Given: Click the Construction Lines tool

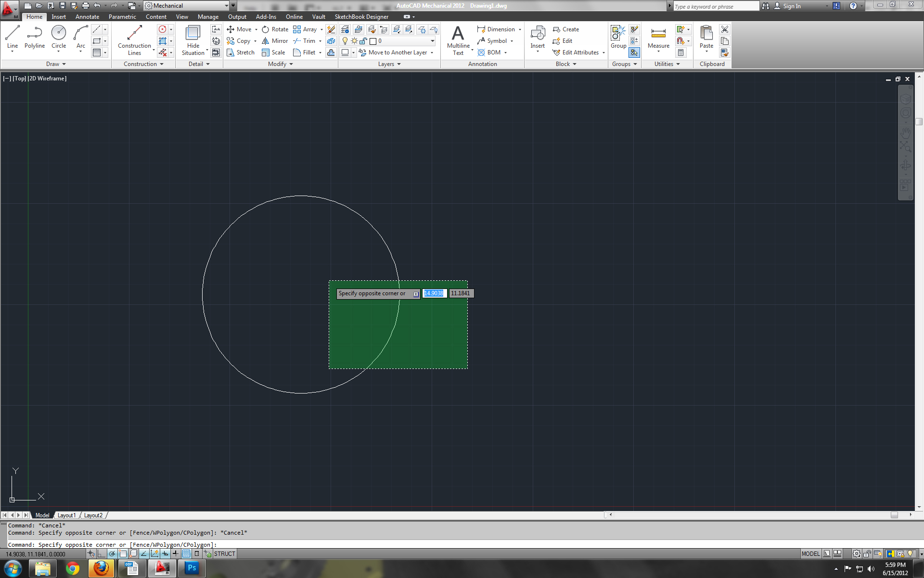Looking at the screenshot, I should [134, 40].
